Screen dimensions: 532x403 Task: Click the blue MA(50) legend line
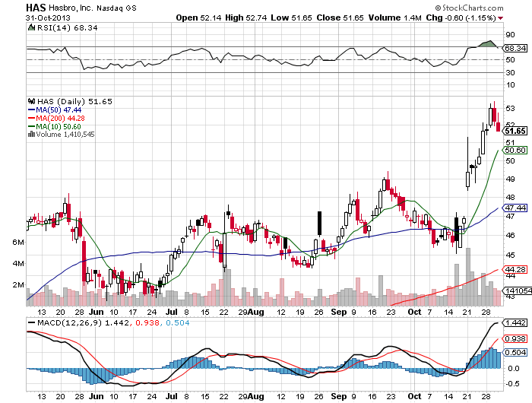click(x=32, y=110)
